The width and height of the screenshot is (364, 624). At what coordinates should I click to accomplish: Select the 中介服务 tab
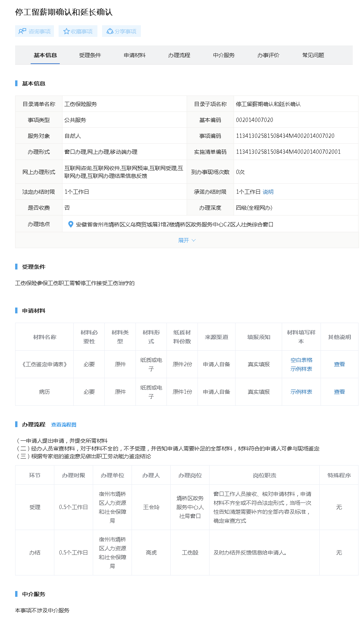click(224, 55)
